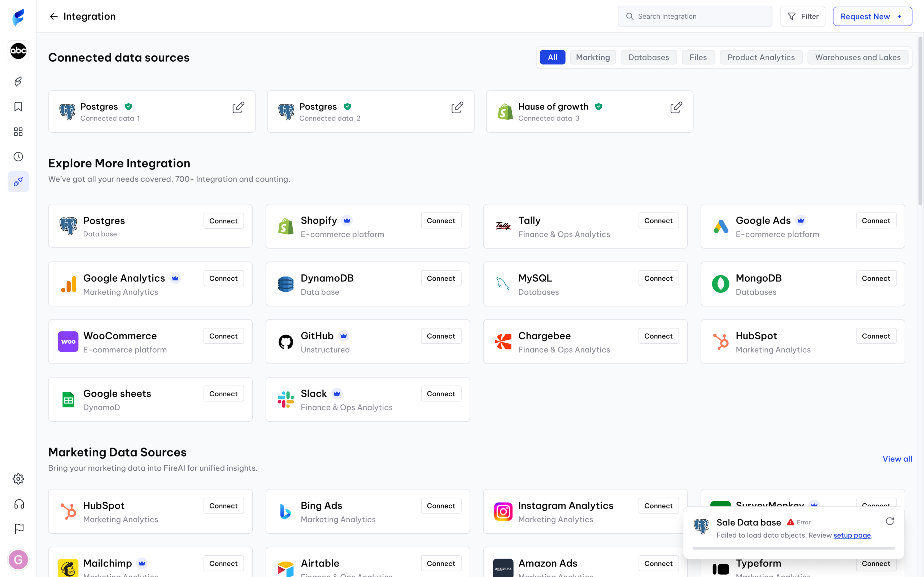Click Request New button
The image size is (924, 577).
click(x=872, y=17)
